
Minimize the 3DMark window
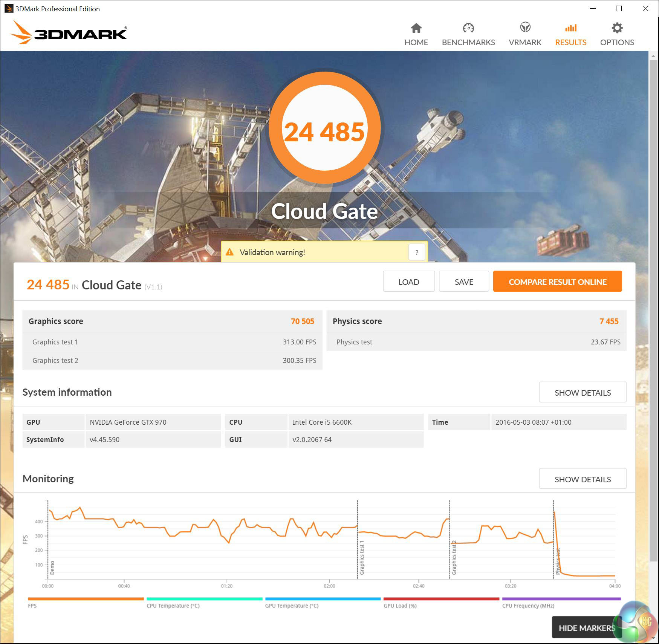593,8
